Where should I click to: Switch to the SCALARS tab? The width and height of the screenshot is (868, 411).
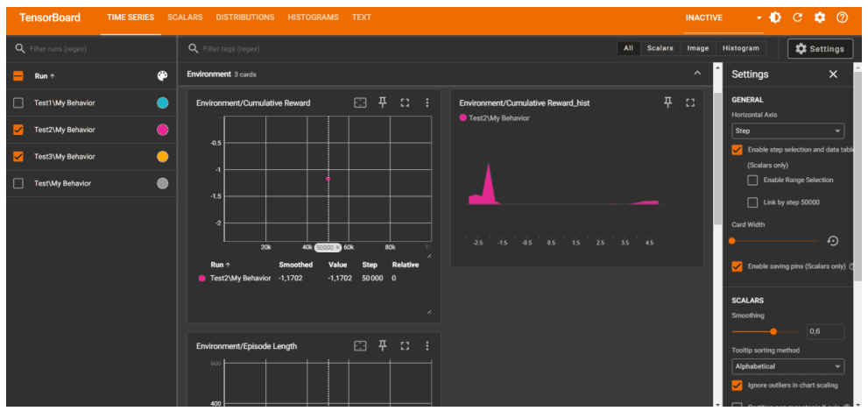185,18
